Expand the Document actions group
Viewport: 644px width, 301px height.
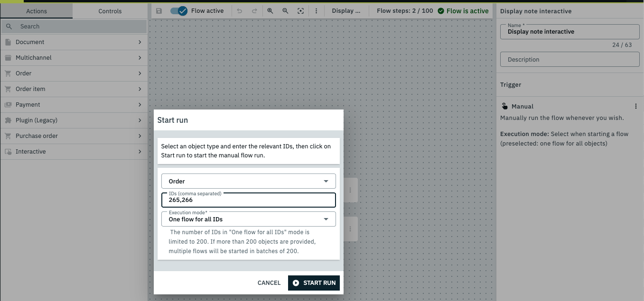point(140,42)
